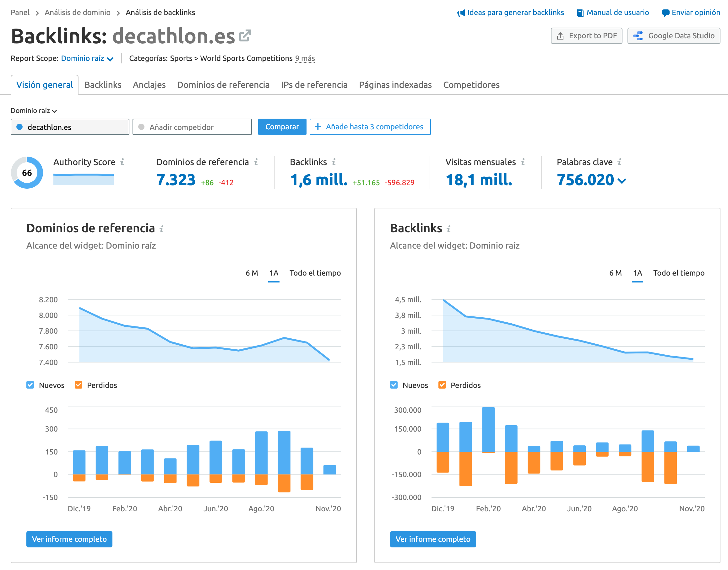Click info icon beside Backlinks metric

click(x=334, y=162)
